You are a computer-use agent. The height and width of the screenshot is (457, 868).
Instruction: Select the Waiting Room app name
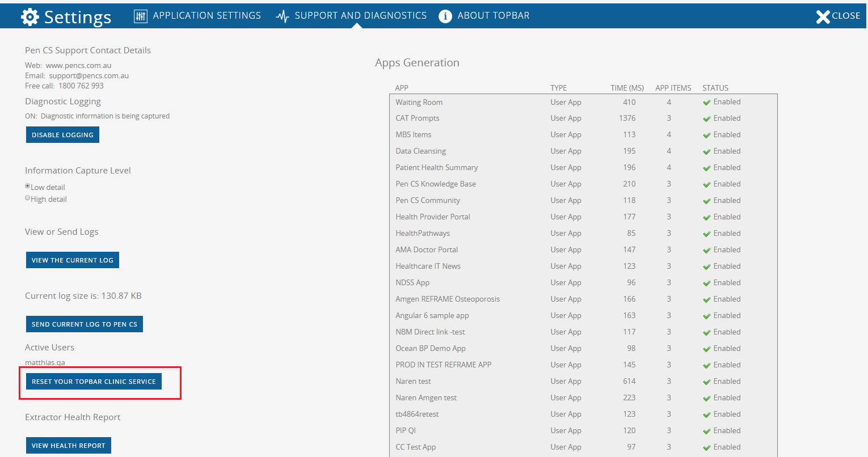pos(419,102)
